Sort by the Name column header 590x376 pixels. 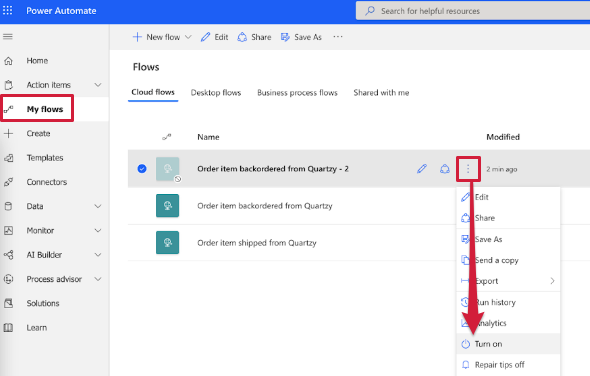(x=208, y=137)
